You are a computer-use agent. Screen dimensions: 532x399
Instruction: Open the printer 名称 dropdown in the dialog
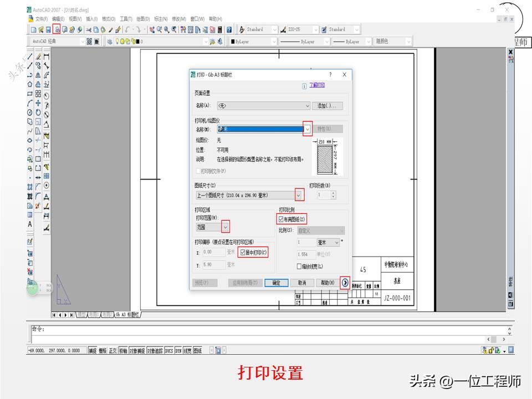tap(307, 128)
